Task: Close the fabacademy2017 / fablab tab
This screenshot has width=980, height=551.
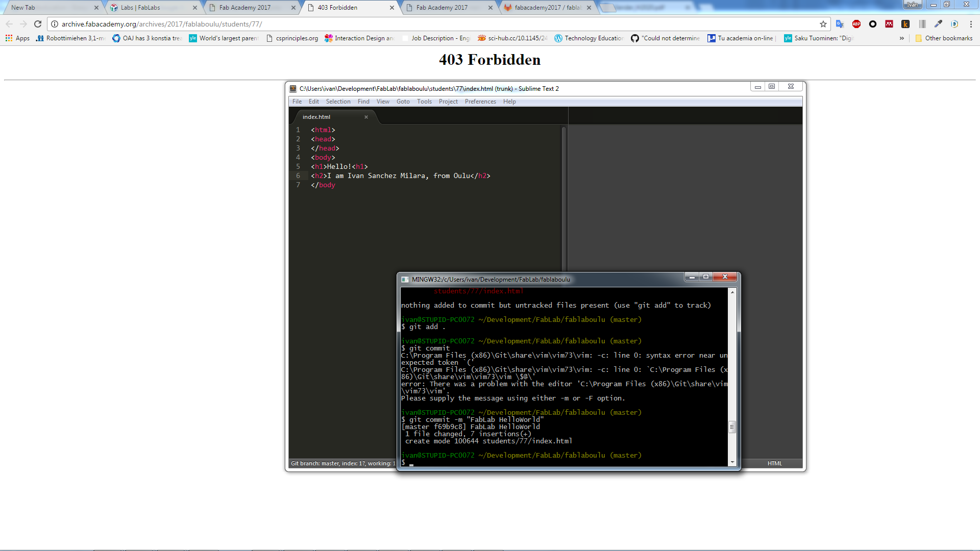Action: point(589,8)
